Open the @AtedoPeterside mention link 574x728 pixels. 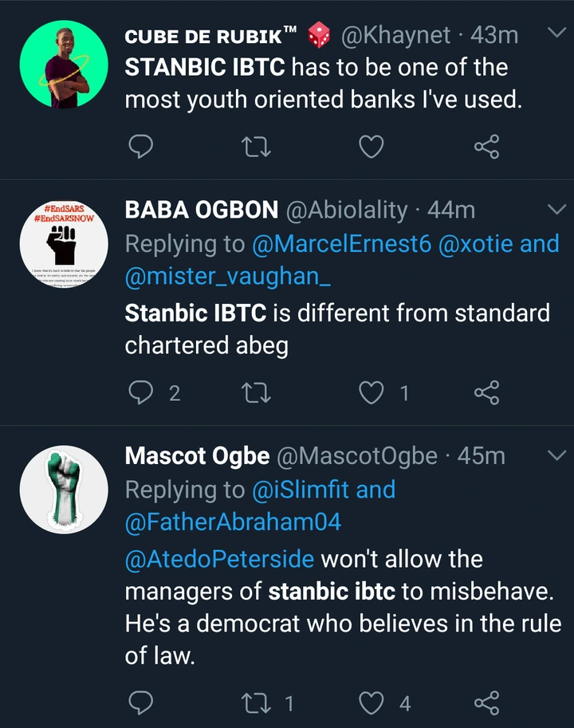(219, 559)
